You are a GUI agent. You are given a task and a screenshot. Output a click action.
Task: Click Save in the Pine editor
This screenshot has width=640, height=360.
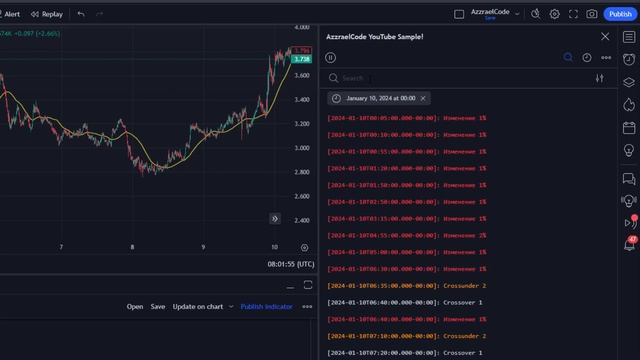click(158, 307)
